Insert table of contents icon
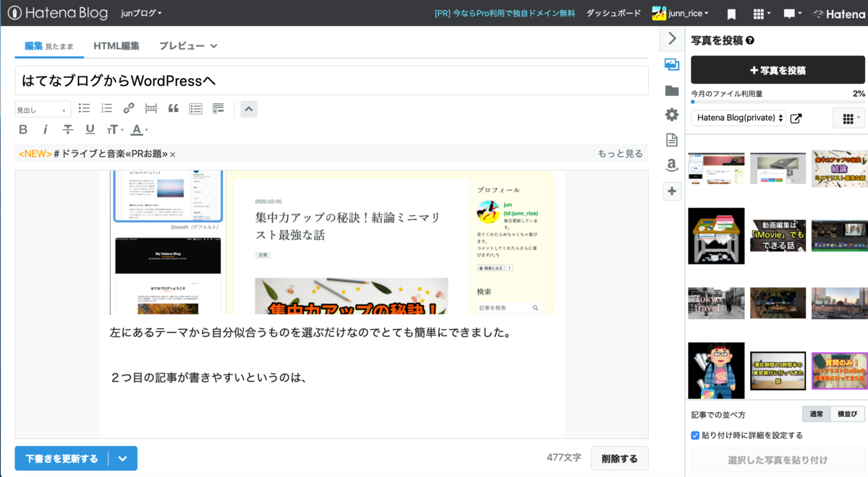 point(195,108)
